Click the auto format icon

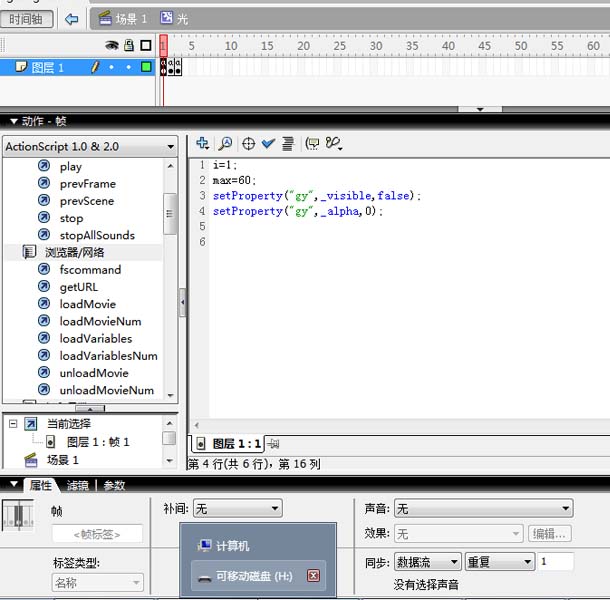[x=288, y=144]
